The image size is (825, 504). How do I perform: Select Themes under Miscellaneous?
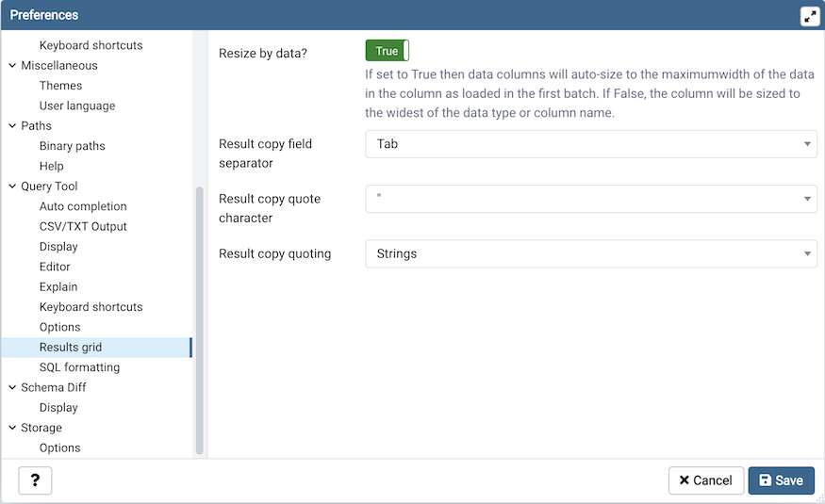pyautogui.click(x=60, y=86)
